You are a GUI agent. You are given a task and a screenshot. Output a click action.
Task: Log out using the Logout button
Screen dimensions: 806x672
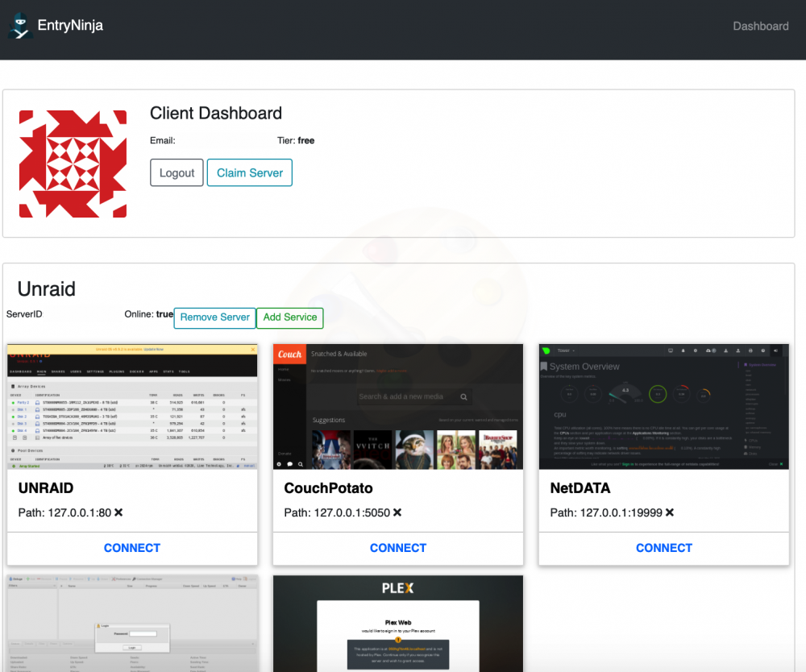[177, 172]
